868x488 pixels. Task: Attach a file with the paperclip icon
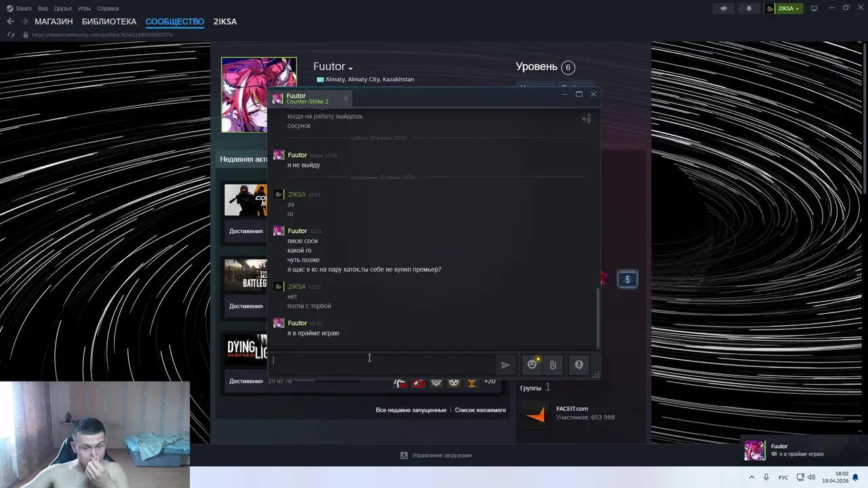[x=553, y=365]
